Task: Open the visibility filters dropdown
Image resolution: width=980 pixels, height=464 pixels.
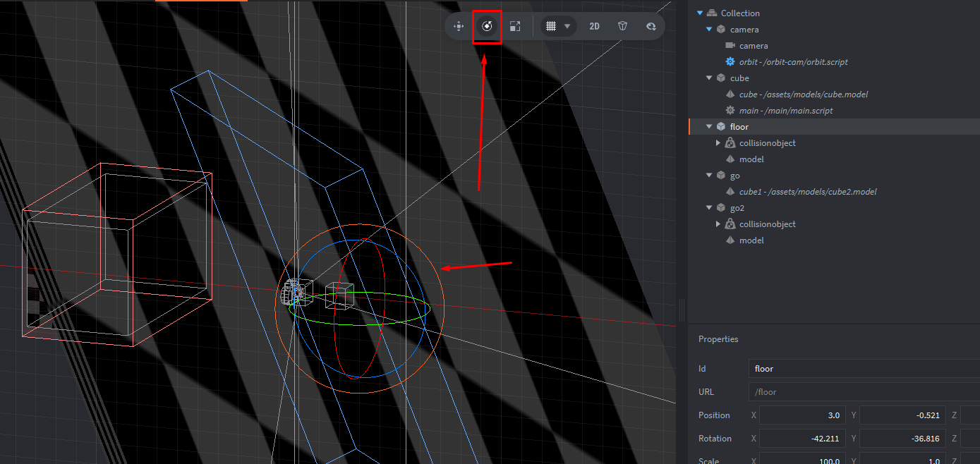Action: 651,27
